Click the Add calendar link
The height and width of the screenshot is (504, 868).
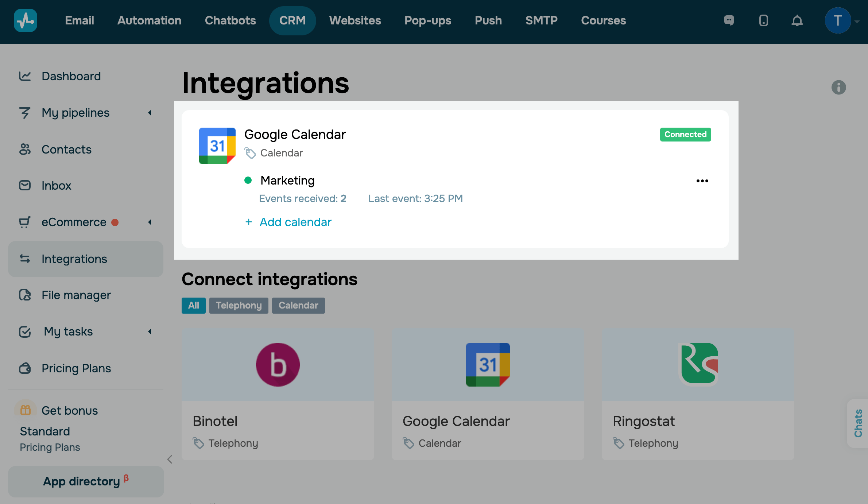coord(295,222)
